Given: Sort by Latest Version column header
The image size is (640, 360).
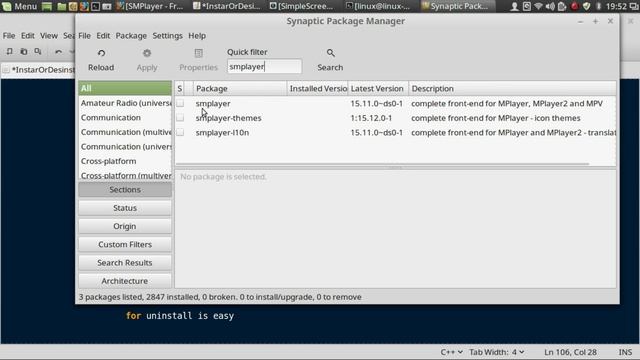Looking at the screenshot, I should pyautogui.click(x=378, y=89).
